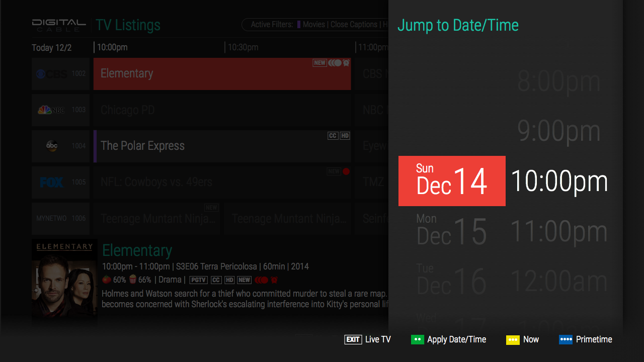Select 9:00pm in the time list

point(558,131)
